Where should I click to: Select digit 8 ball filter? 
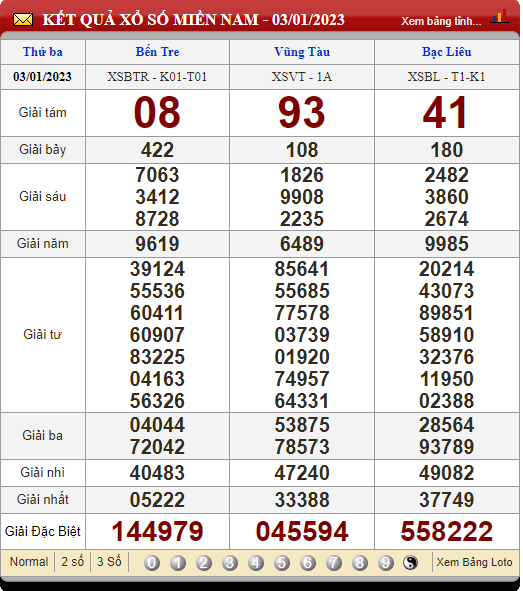click(x=360, y=563)
